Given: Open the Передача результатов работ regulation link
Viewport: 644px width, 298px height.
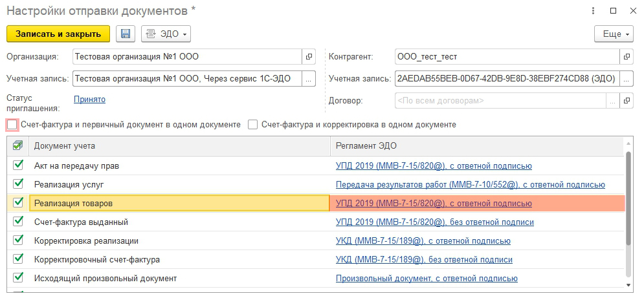Looking at the screenshot, I should [438, 185].
